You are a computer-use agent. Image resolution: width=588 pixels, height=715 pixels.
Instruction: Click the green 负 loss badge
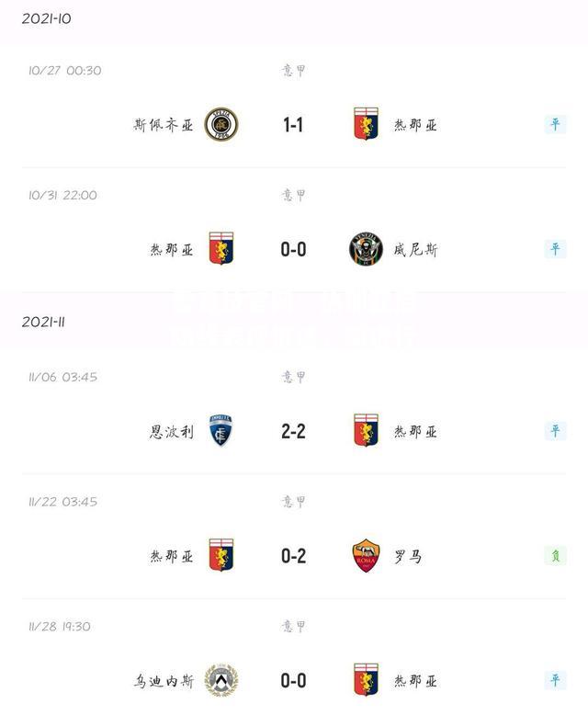pos(555,555)
